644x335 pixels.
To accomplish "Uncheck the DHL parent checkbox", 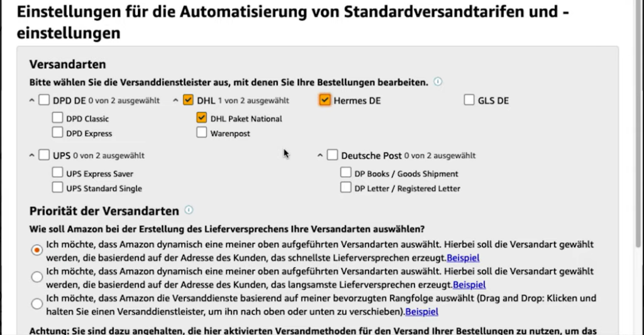I will (x=188, y=100).
